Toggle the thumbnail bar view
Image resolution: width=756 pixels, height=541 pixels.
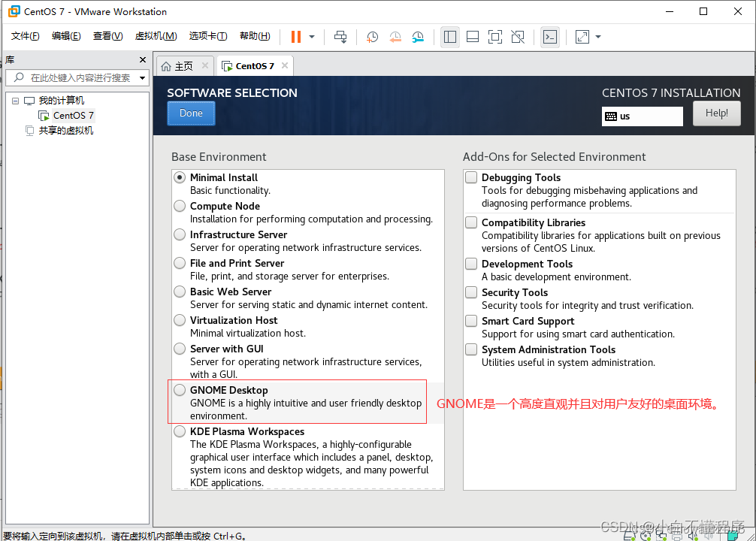pyautogui.click(x=473, y=37)
